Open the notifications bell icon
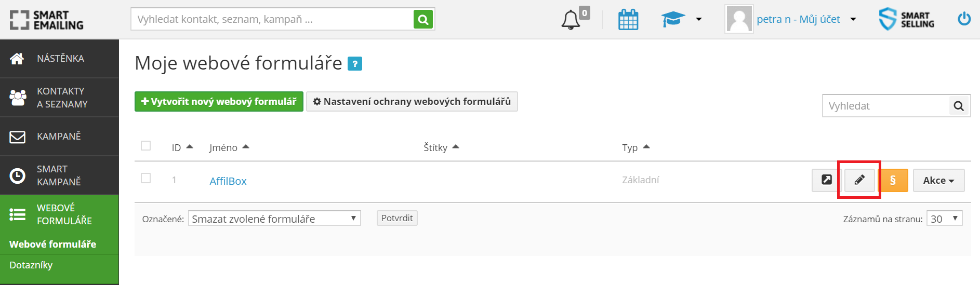The image size is (980, 285). pyautogui.click(x=571, y=20)
